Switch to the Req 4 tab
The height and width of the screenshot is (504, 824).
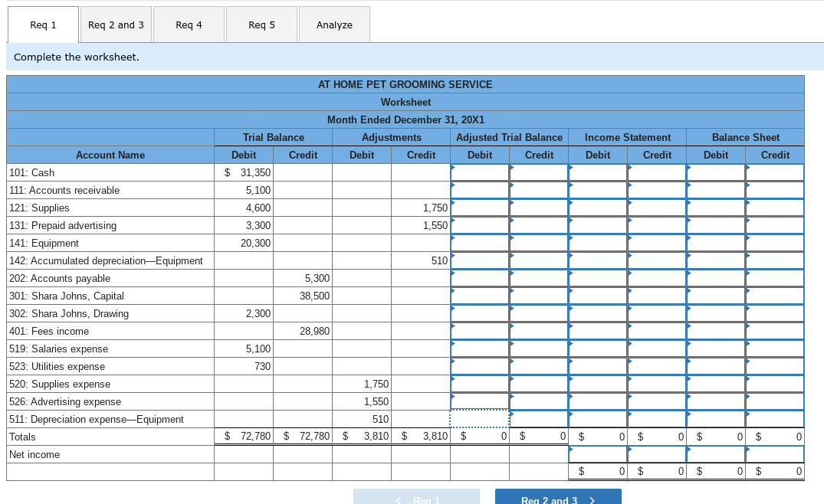coord(189,25)
